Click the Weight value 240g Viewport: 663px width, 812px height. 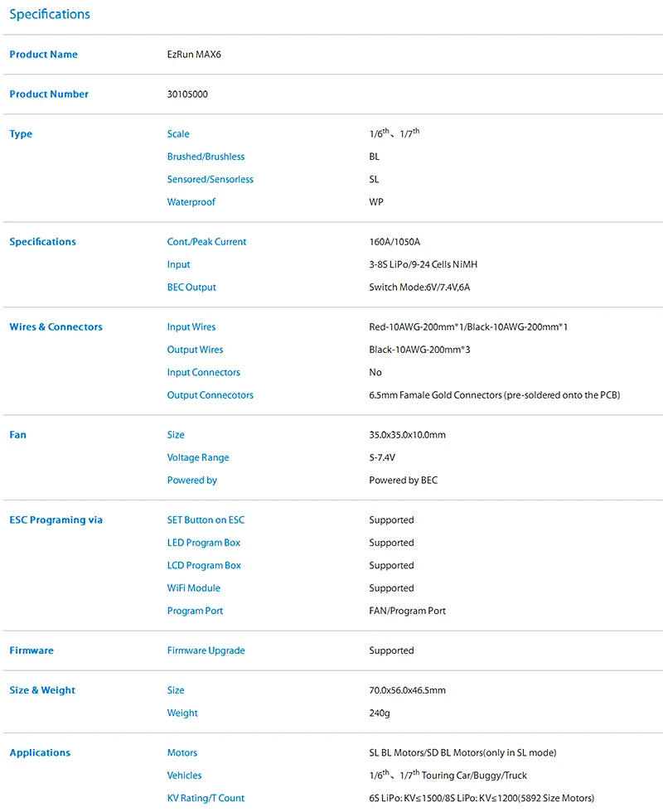click(x=380, y=713)
